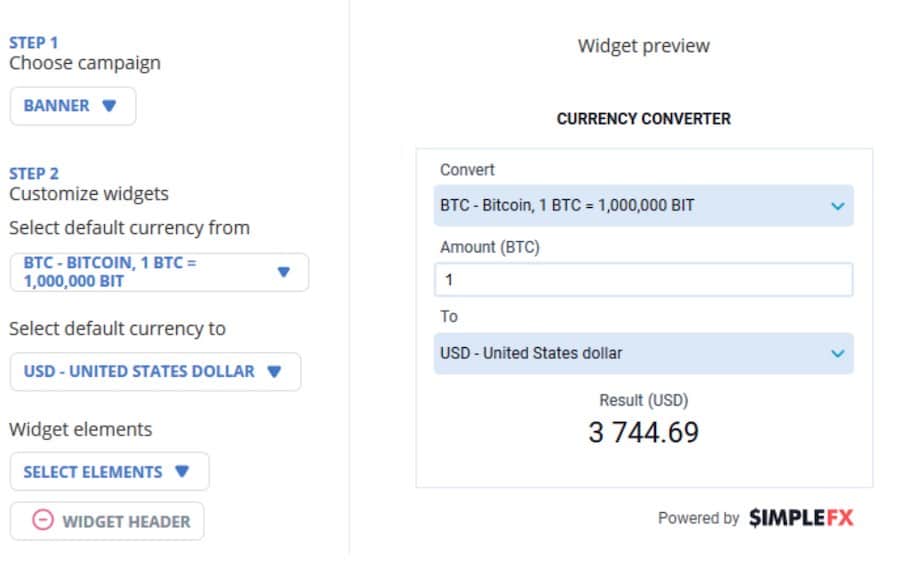
Task: Open the default currency to USD dropdown
Action: click(154, 371)
